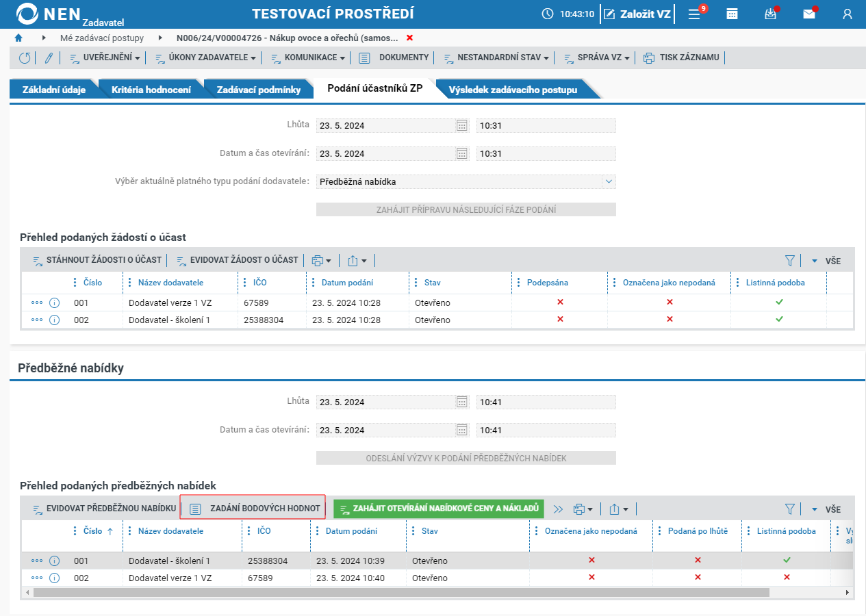866x616 pixels.
Task: Open the VŠE view dropdown for nabídky table
Action: [826, 509]
